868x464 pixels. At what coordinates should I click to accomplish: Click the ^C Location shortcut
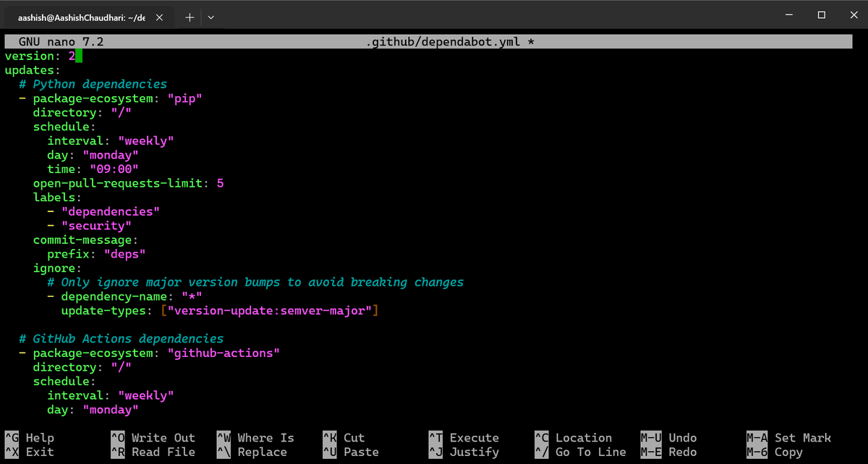pyautogui.click(x=574, y=438)
